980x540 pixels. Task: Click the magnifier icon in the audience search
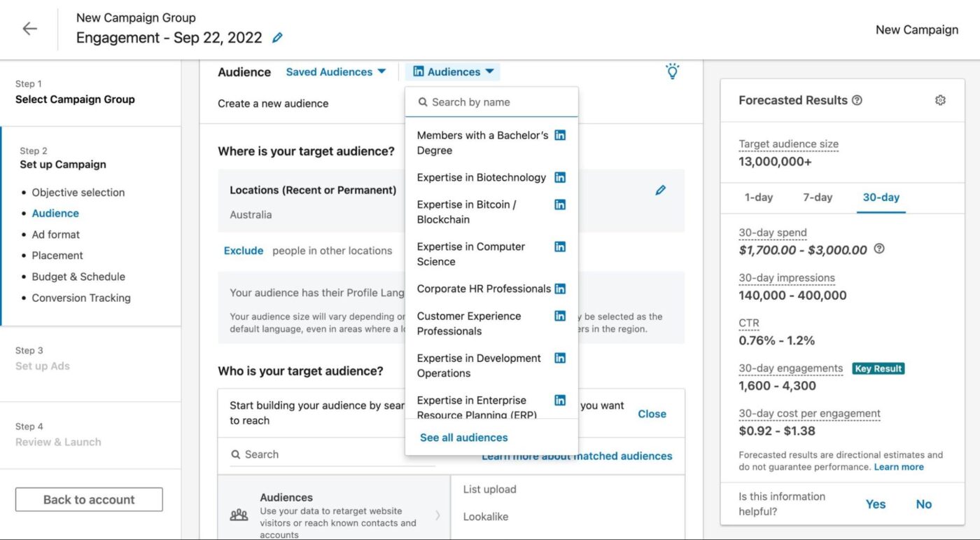236,454
